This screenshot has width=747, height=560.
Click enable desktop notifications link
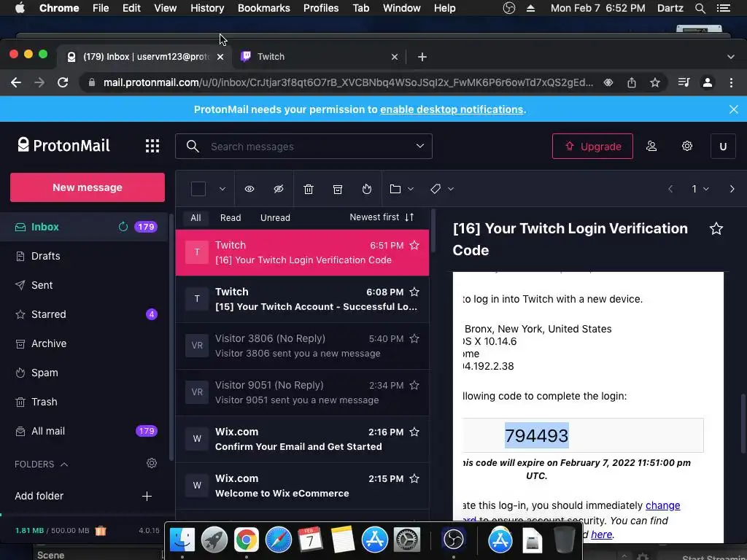click(452, 109)
